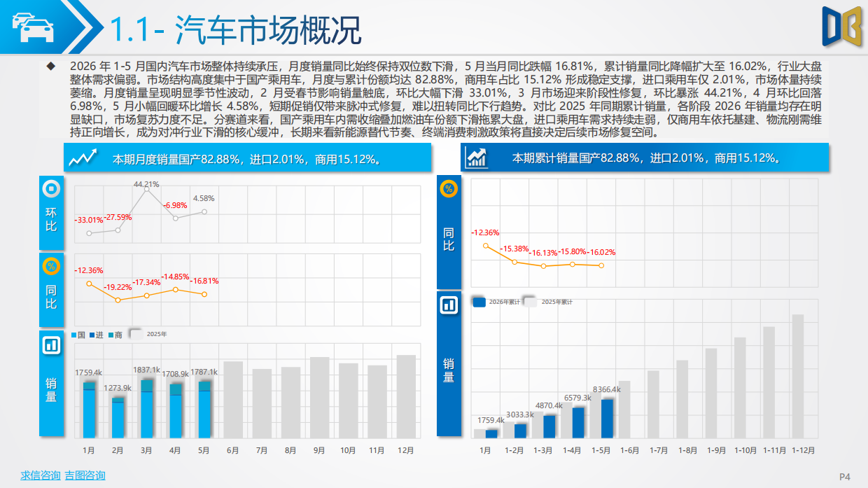Click the ring icon above 环比 label
This screenshot has width=868, height=488.
click(51, 188)
